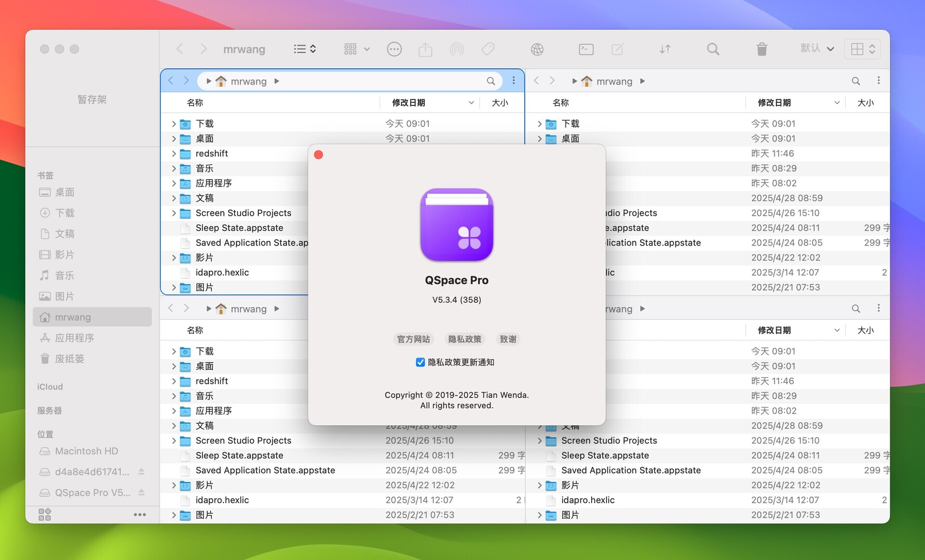925x560 pixels.
Task: Open the network globe icon in toolbar
Action: pyautogui.click(x=538, y=49)
